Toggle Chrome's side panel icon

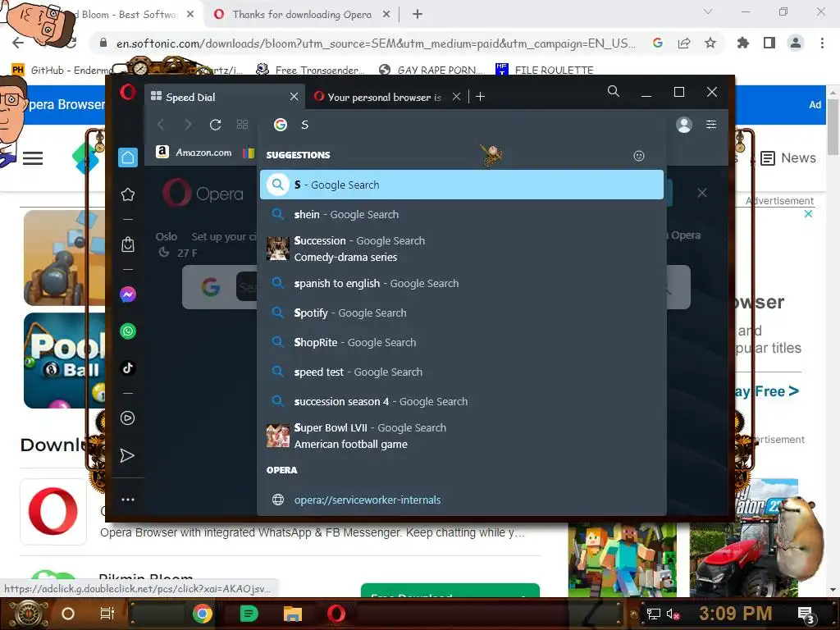769,43
